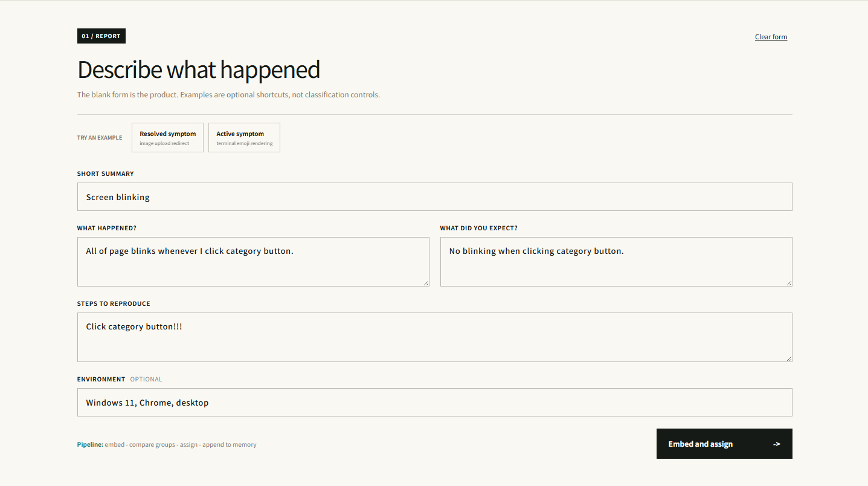The height and width of the screenshot is (486, 868).
Task: Submit with the Embed and assign button
Action: 724,444
